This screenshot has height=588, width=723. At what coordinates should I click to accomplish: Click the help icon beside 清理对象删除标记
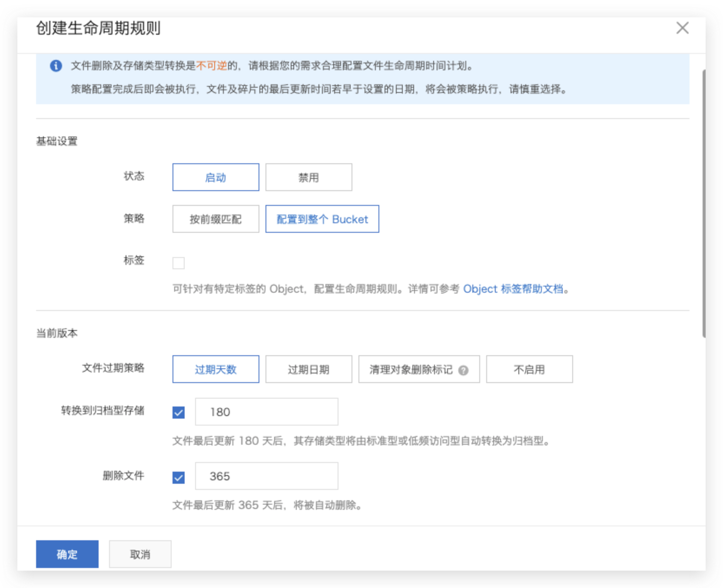(464, 370)
